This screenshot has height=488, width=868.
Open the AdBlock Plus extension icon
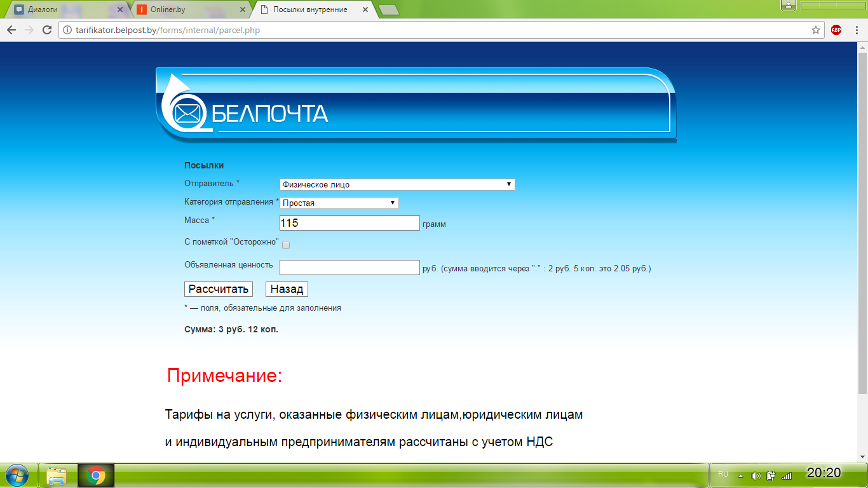click(x=836, y=30)
